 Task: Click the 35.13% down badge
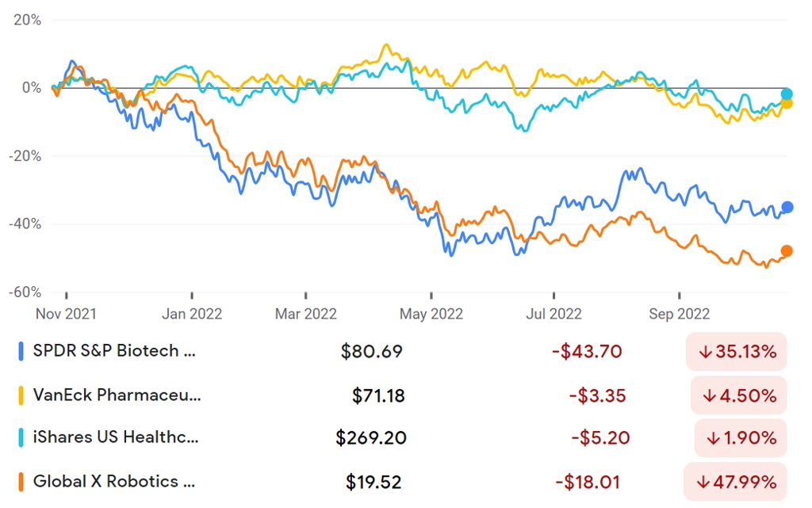click(737, 352)
